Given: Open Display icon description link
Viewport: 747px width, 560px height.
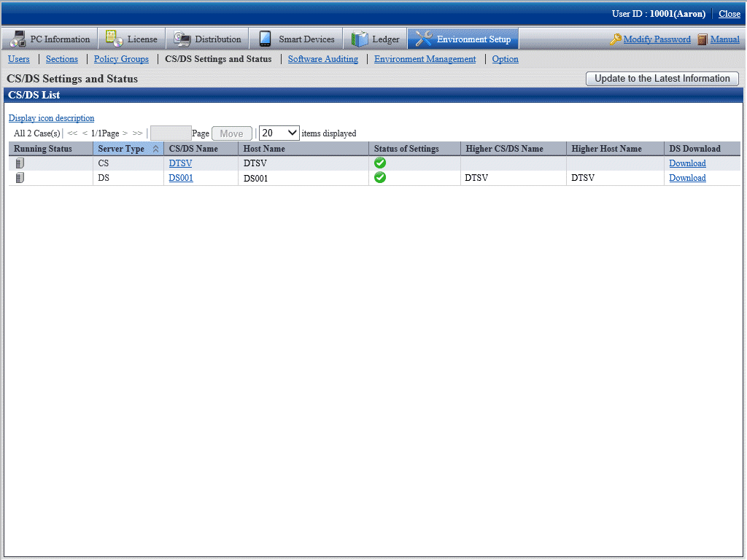Looking at the screenshot, I should [51, 117].
